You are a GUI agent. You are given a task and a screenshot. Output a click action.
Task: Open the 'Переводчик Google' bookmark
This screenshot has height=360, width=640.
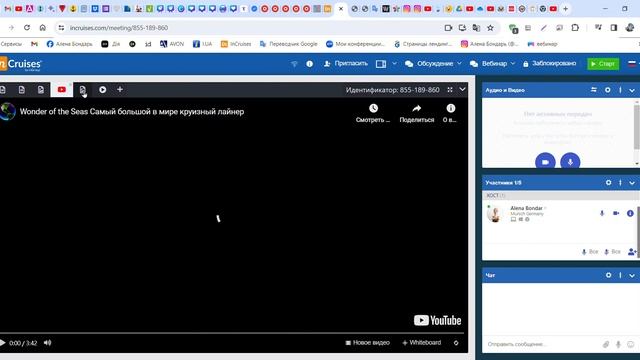[x=289, y=44]
